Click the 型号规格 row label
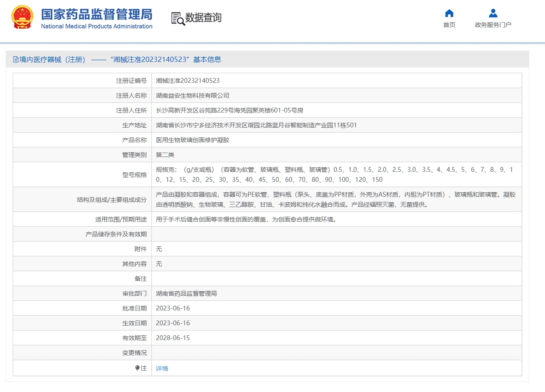Viewport: 545px width, 392px height. pos(134,175)
